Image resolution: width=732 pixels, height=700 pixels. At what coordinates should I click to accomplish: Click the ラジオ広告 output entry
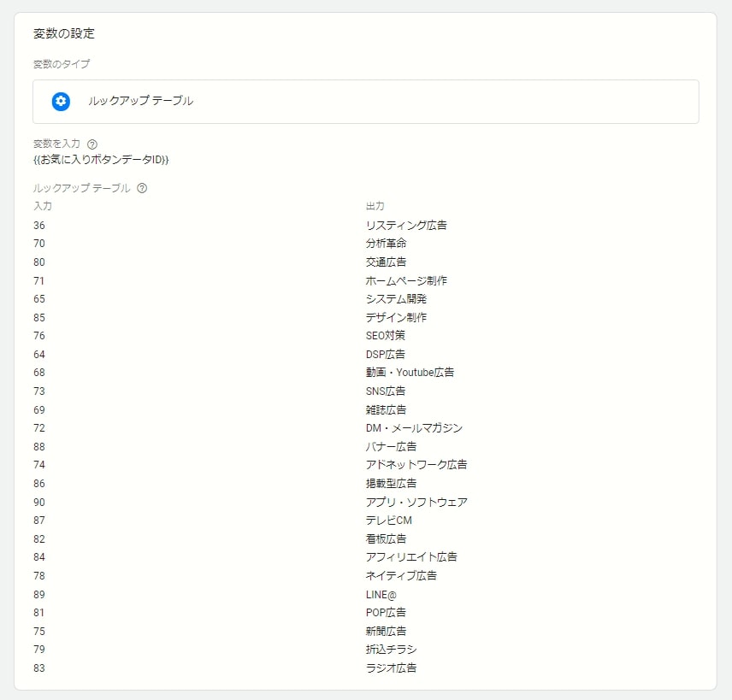tap(391, 668)
